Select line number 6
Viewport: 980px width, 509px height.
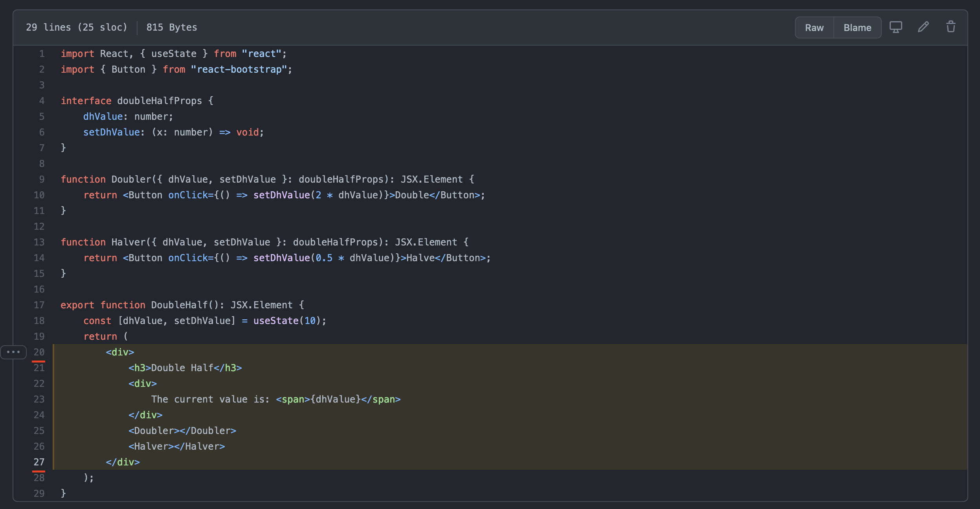tap(42, 132)
